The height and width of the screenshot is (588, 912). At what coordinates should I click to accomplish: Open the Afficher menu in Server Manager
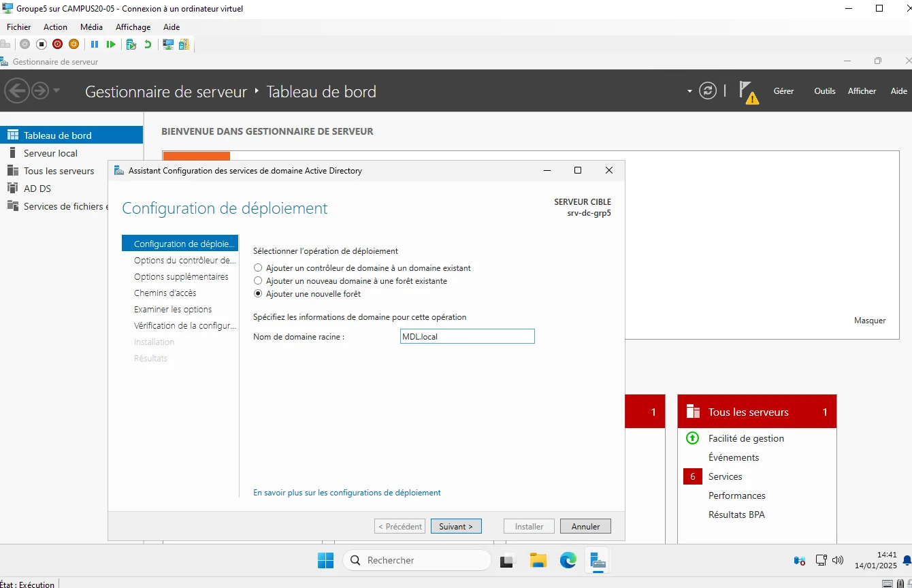click(x=862, y=91)
